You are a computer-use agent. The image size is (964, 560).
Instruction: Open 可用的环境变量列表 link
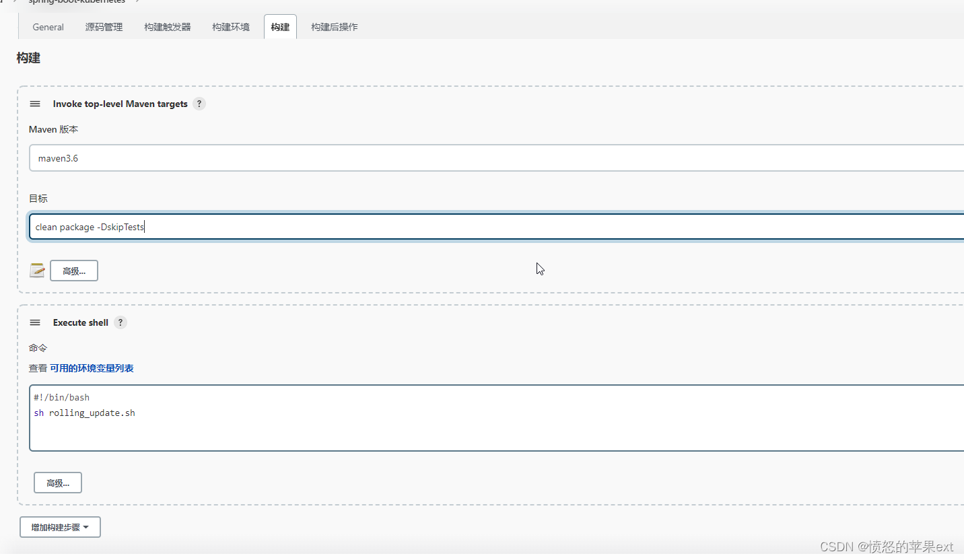coord(92,368)
